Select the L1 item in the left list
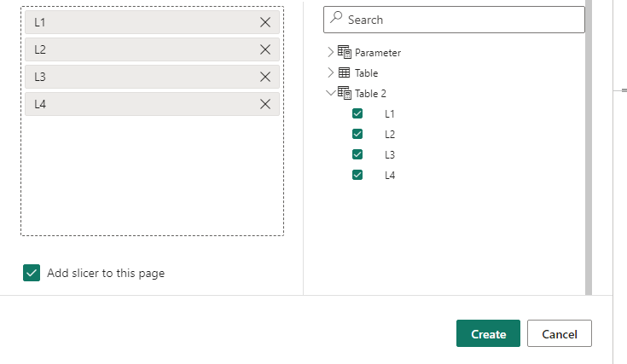The image size is (627, 364). pos(152,22)
